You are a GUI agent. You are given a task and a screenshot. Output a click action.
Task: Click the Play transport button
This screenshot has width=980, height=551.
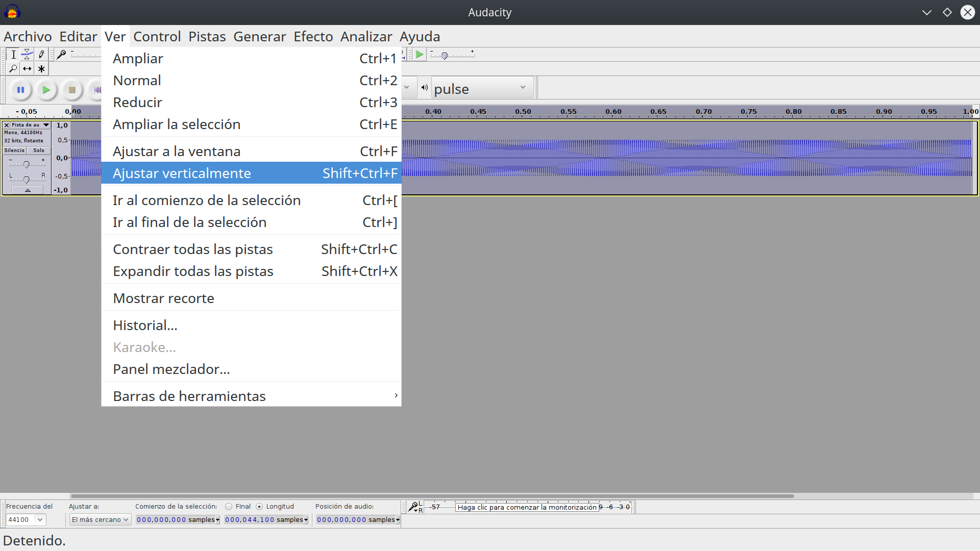(x=46, y=90)
